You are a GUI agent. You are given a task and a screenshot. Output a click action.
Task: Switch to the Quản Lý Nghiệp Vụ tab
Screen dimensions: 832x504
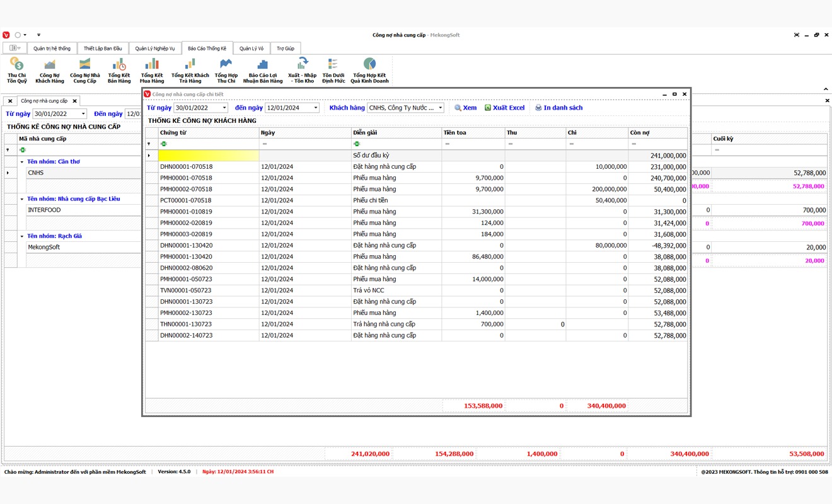(154, 49)
